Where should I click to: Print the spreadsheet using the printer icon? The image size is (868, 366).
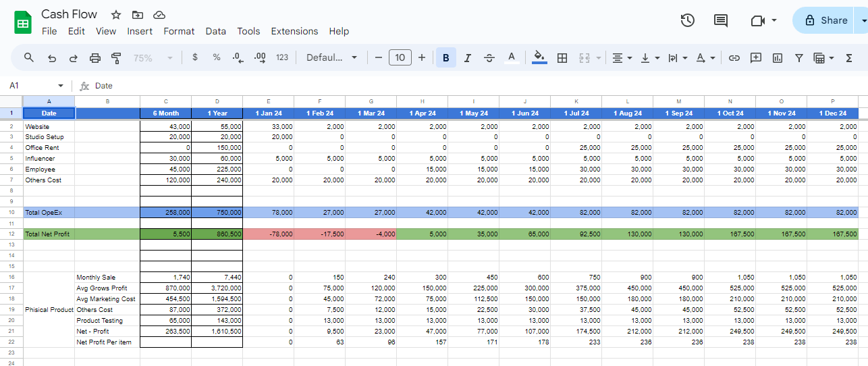click(x=95, y=58)
